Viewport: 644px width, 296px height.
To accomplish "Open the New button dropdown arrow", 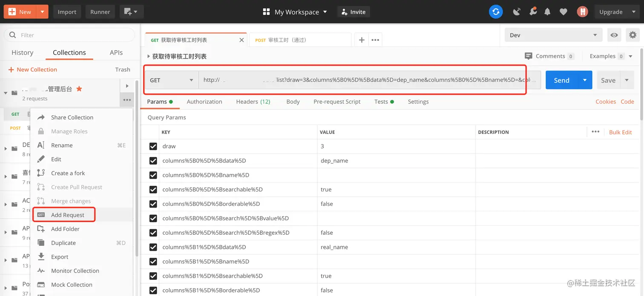I will (x=42, y=12).
